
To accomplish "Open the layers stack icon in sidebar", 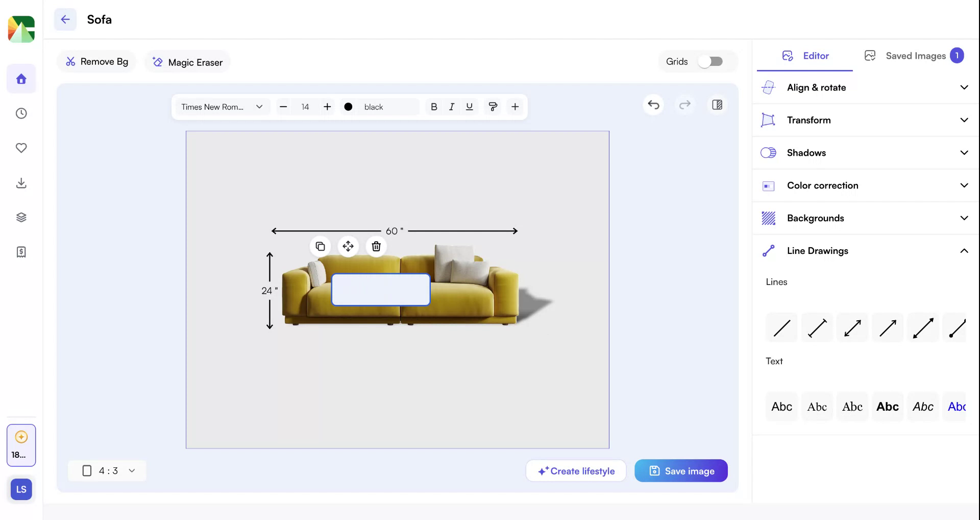I will [x=21, y=217].
